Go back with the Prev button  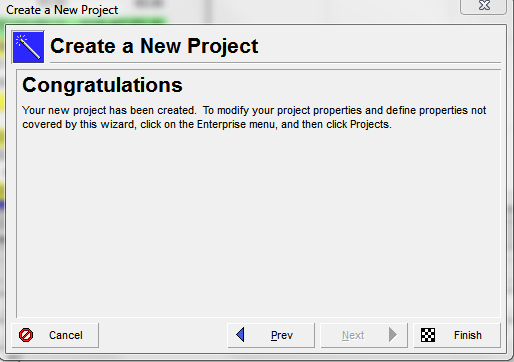[271, 335]
